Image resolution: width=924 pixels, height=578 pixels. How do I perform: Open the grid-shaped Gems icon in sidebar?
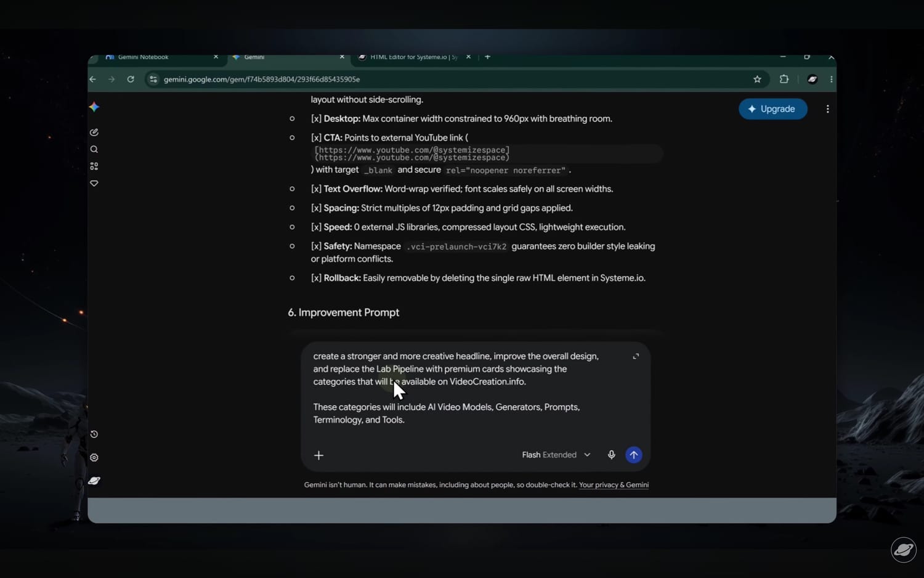94,166
